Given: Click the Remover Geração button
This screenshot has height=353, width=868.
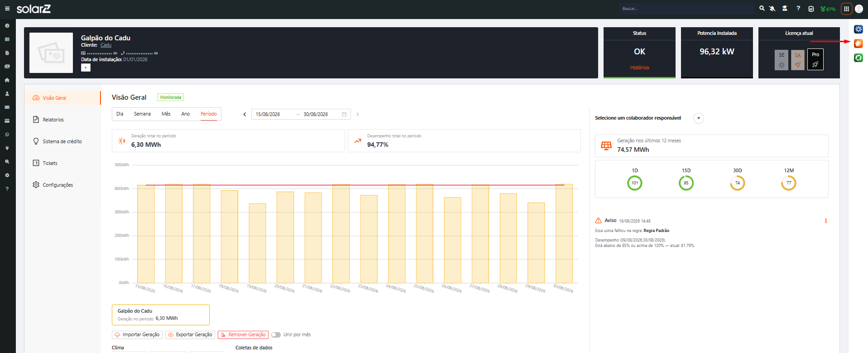Looking at the screenshot, I should tap(243, 335).
